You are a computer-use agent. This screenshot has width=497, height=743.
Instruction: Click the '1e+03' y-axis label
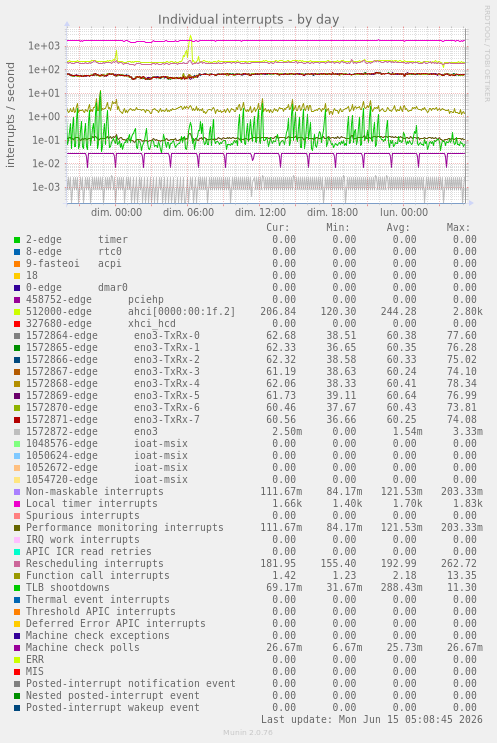(x=44, y=46)
